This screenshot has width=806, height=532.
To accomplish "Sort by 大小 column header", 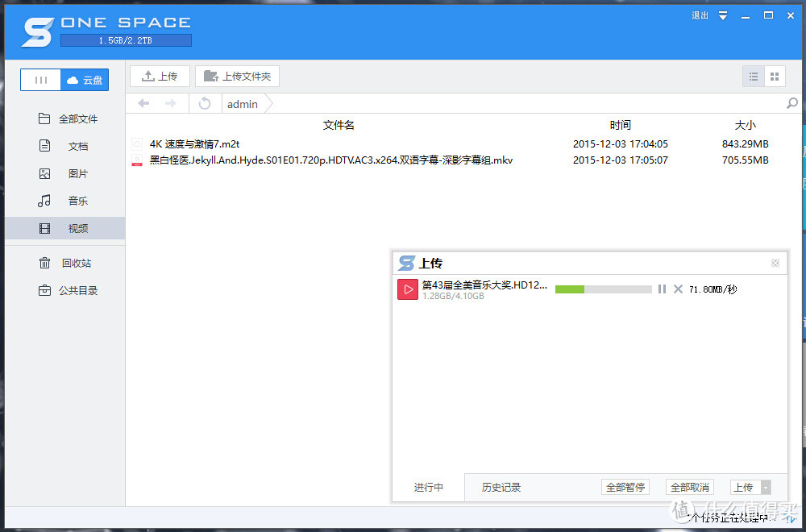I will click(x=745, y=125).
